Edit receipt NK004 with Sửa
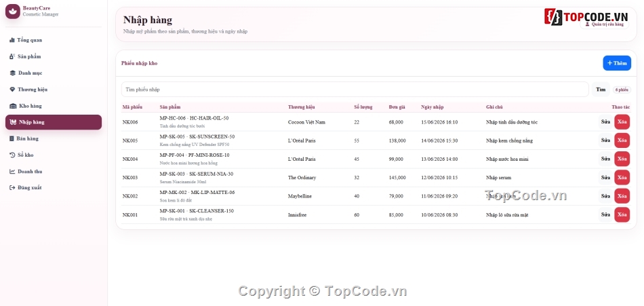 coord(605,159)
